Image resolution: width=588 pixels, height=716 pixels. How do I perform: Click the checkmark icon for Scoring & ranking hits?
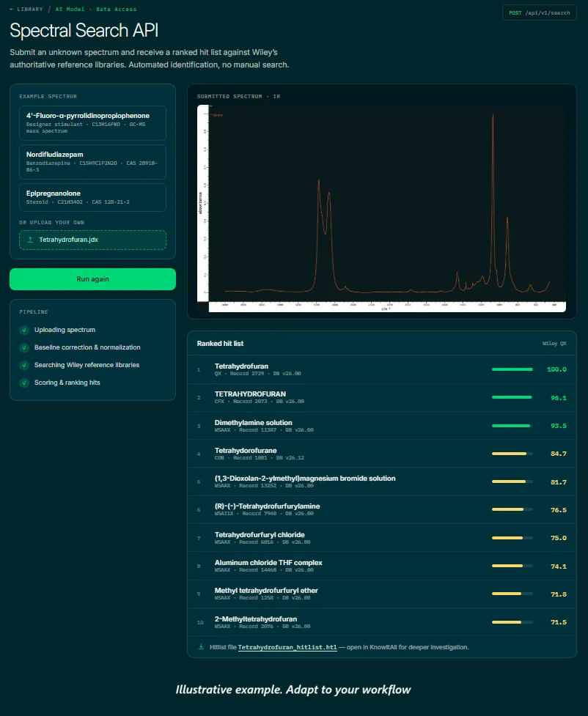pos(24,383)
